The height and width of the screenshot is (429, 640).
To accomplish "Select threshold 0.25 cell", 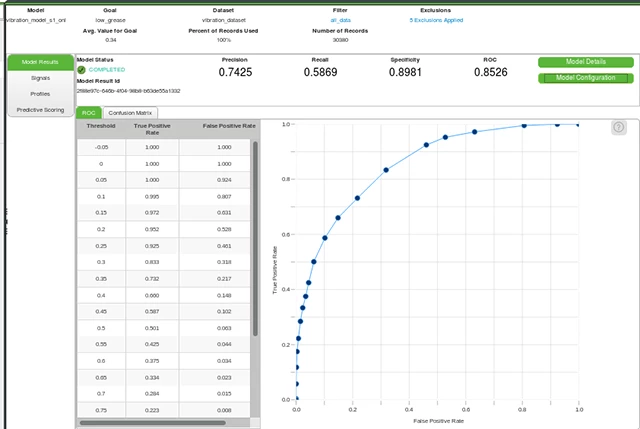I will pyautogui.click(x=101, y=246).
